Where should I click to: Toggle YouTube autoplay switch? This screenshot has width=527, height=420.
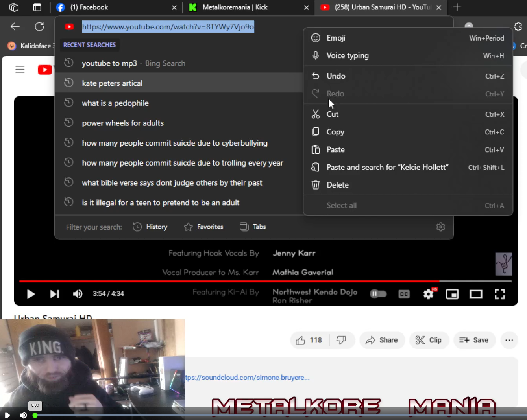378,294
